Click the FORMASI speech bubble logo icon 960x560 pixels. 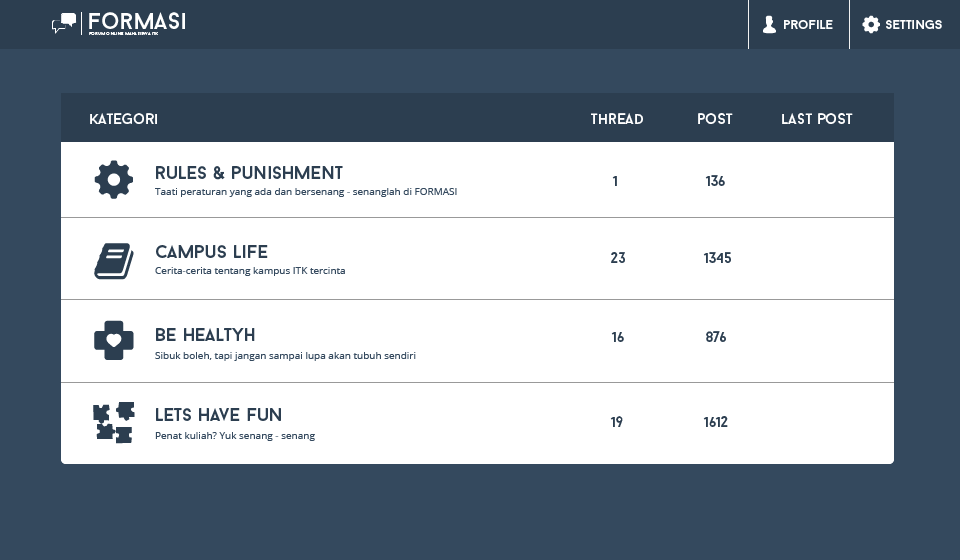coord(64,23)
